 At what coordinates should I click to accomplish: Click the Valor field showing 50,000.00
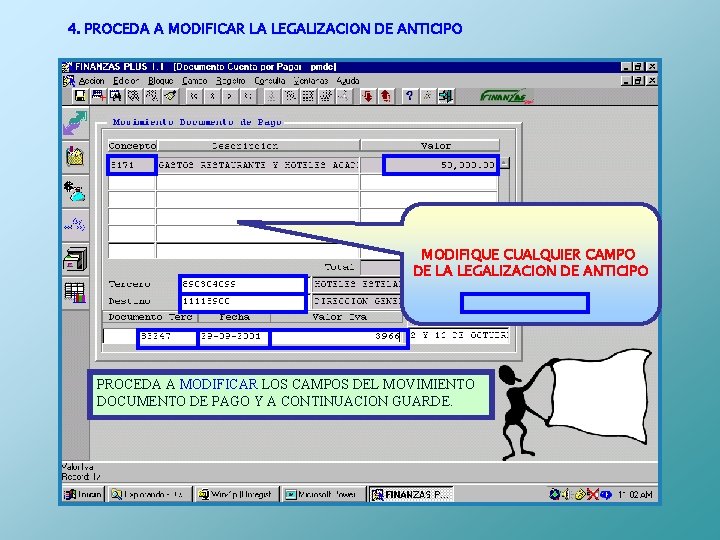(x=441, y=165)
